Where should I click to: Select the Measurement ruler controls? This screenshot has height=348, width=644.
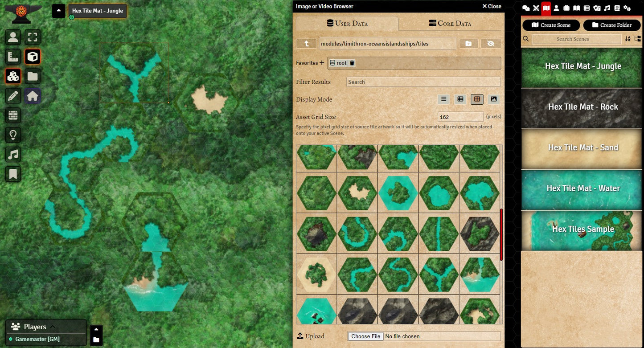(13, 57)
